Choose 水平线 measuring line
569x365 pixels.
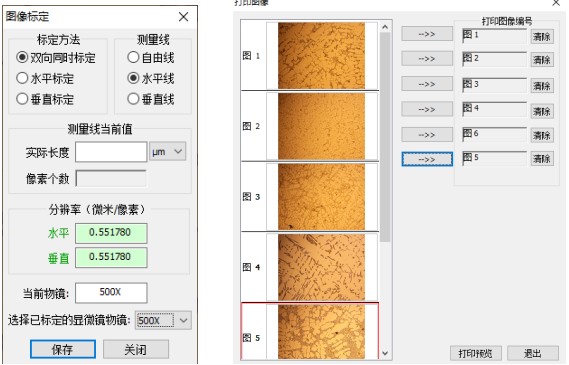151,78
